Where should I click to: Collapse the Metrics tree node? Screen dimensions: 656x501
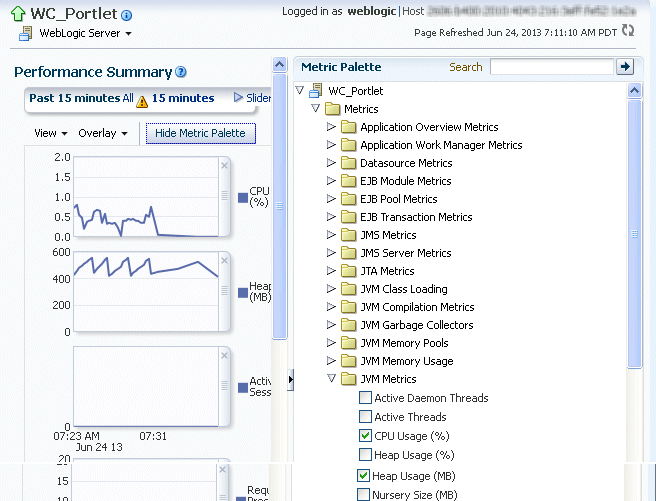click(316, 108)
